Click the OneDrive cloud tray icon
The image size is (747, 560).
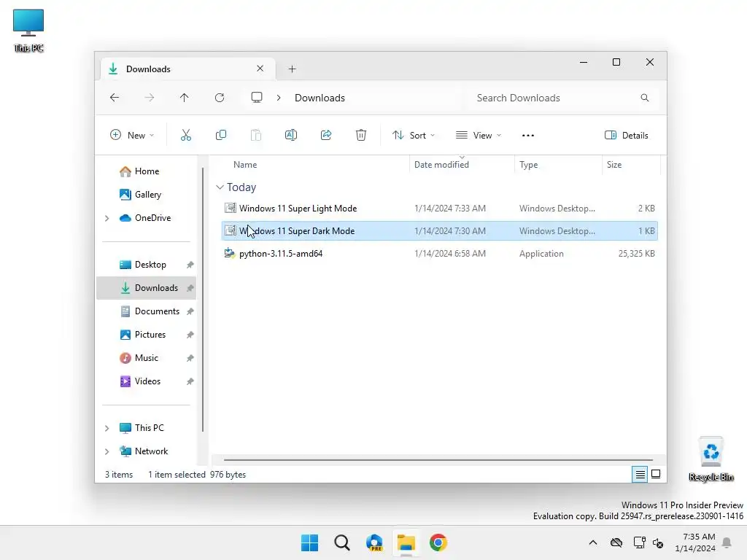pyautogui.click(x=616, y=542)
